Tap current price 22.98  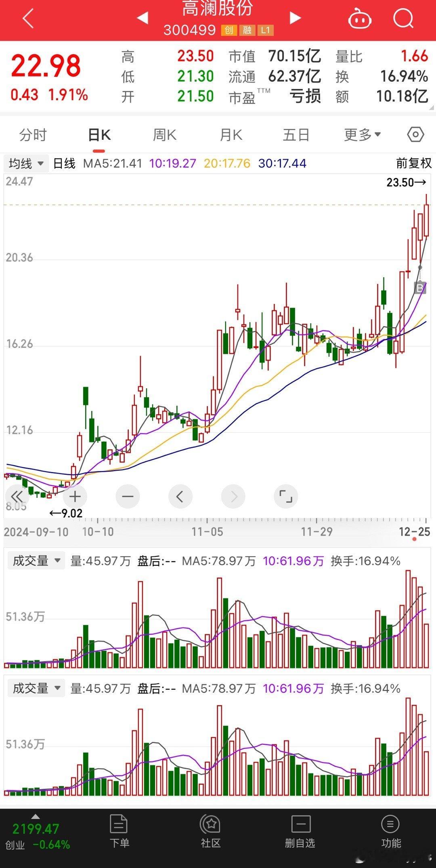click(x=46, y=66)
